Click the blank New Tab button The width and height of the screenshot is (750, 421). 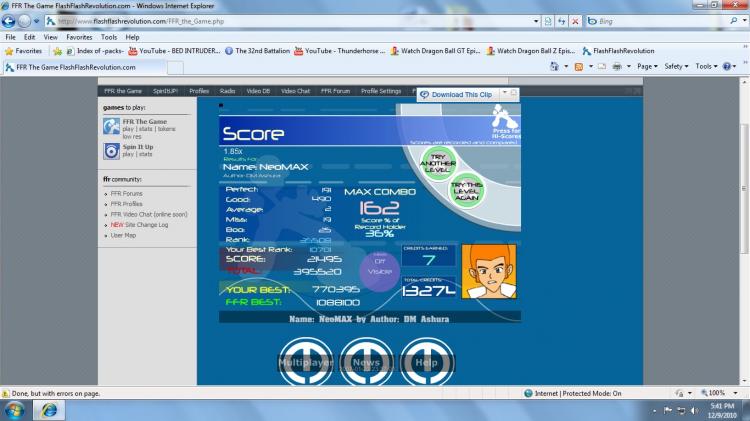tap(175, 68)
